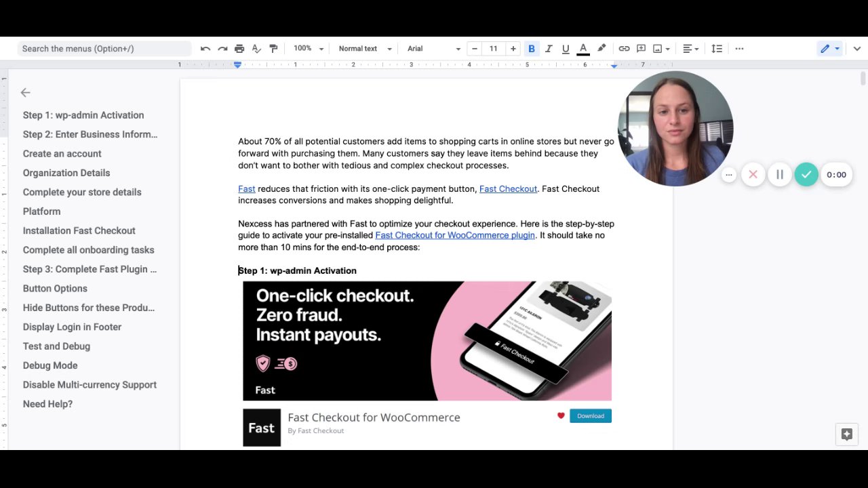Screen dimensions: 868x488
Task: Open the Fast Checkout hyperlink
Action: click(508, 189)
